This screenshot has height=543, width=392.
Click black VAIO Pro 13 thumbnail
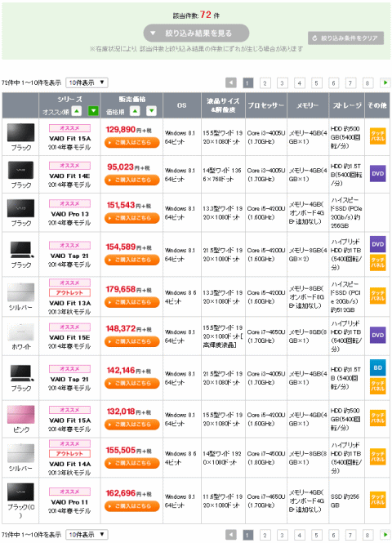pos(20,208)
